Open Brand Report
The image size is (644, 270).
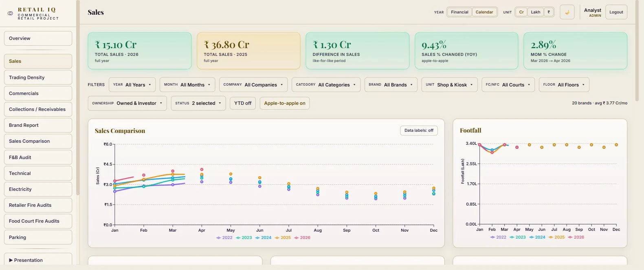pos(38,125)
